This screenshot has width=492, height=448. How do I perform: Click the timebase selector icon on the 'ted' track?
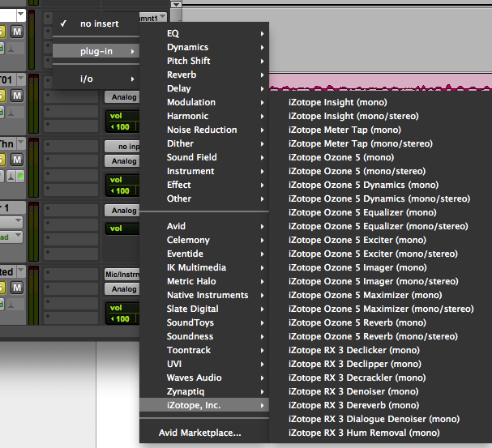[x=11, y=305]
